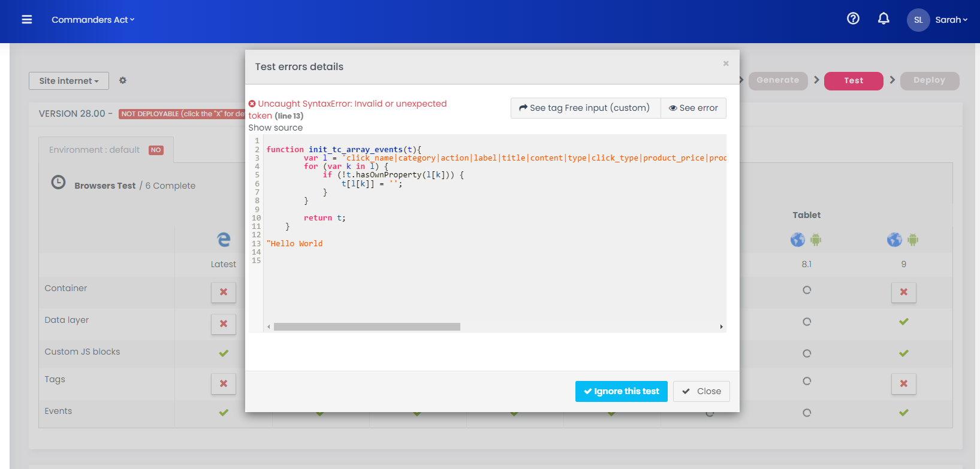The width and height of the screenshot is (980, 469).
Task: Toggle the Container test result for IE Latest
Action: 224,292
